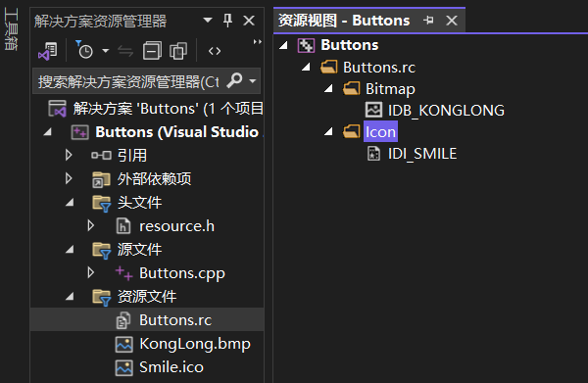
Task: Toggle auto-hide pin for Solution Explorer
Action: point(227,21)
